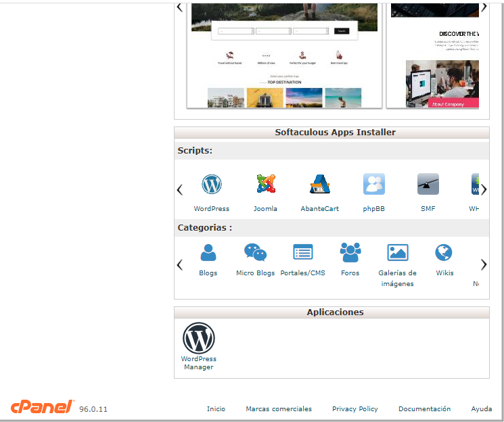
Task: Select the SMF script icon
Action: [428, 185]
